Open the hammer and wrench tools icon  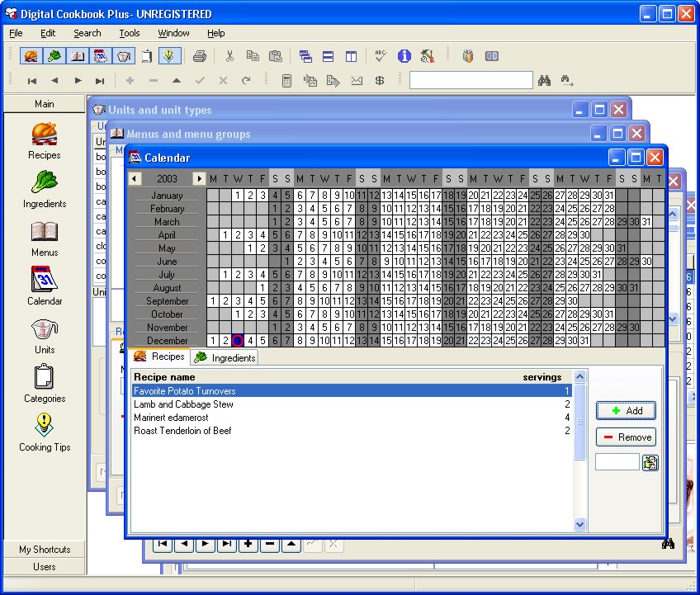tap(428, 56)
